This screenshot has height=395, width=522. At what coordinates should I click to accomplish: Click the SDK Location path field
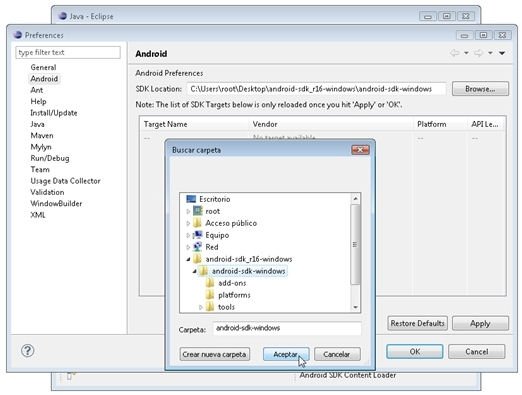(316, 89)
